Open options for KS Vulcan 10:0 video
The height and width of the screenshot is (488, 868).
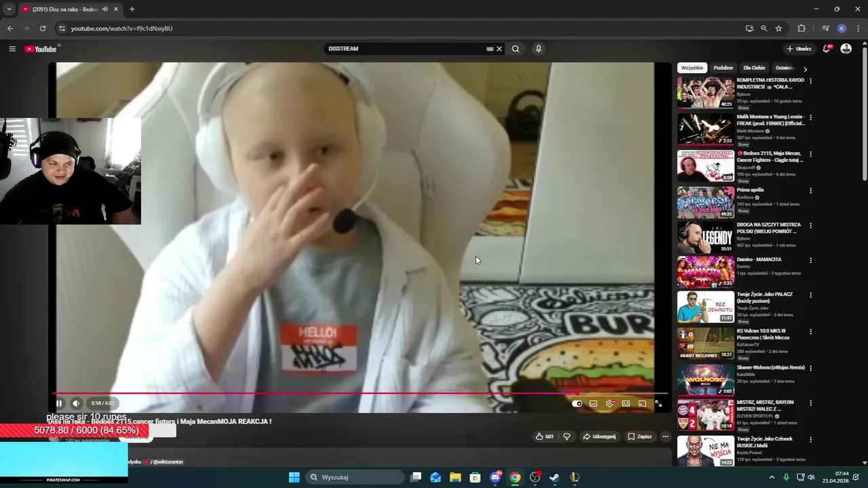(810, 332)
